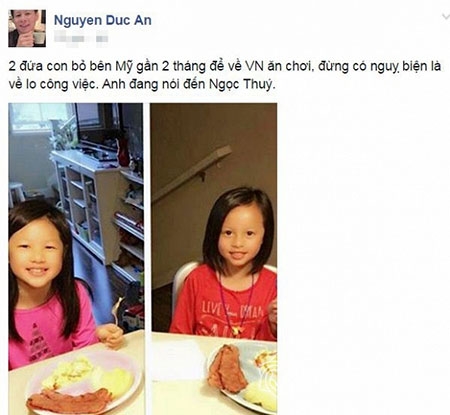450x415 pixels.
Task: Click the fork held by the girl in pink
Action: click(x=117, y=311)
